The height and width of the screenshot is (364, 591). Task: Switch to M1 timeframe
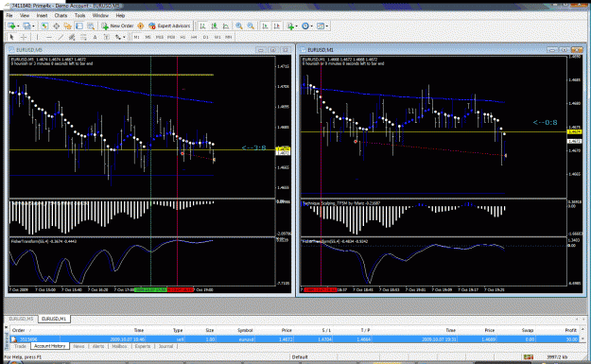[x=136, y=37]
